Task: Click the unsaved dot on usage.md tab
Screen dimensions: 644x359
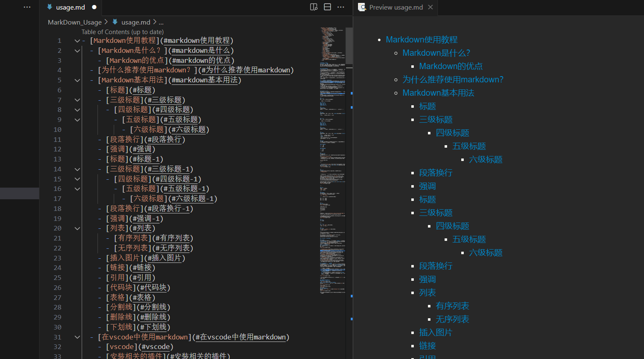Action: click(x=94, y=7)
